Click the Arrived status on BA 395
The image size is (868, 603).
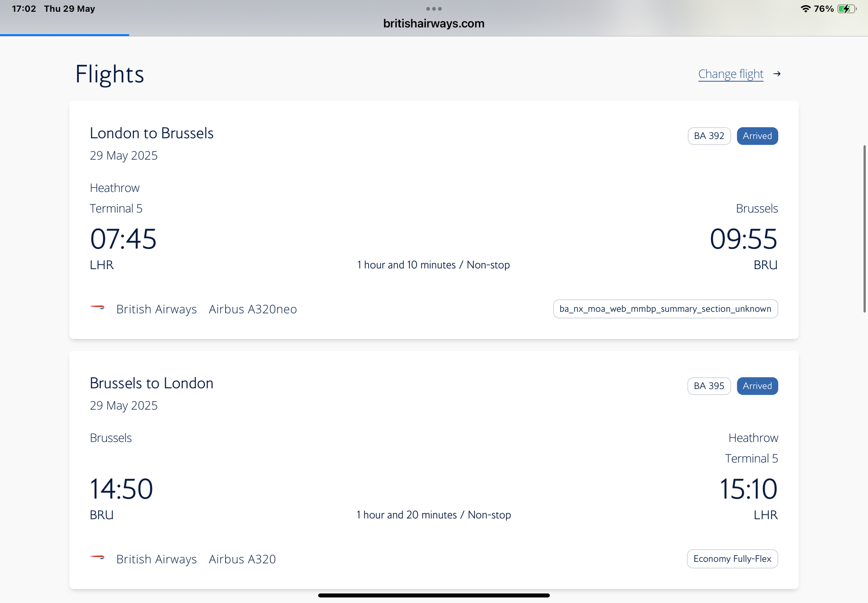click(757, 386)
